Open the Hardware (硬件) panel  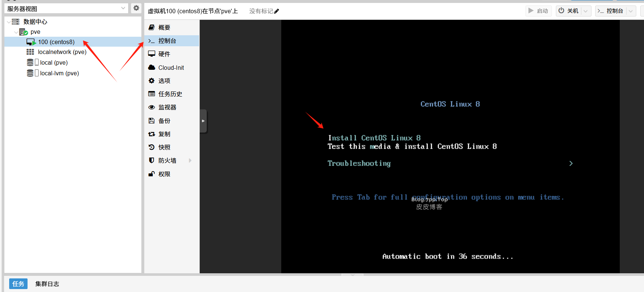164,54
